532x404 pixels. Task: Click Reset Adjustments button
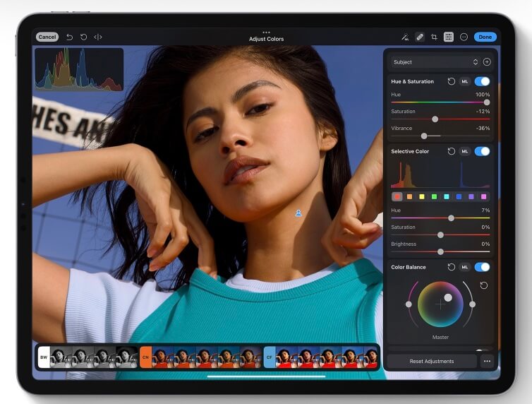[432, 361]
